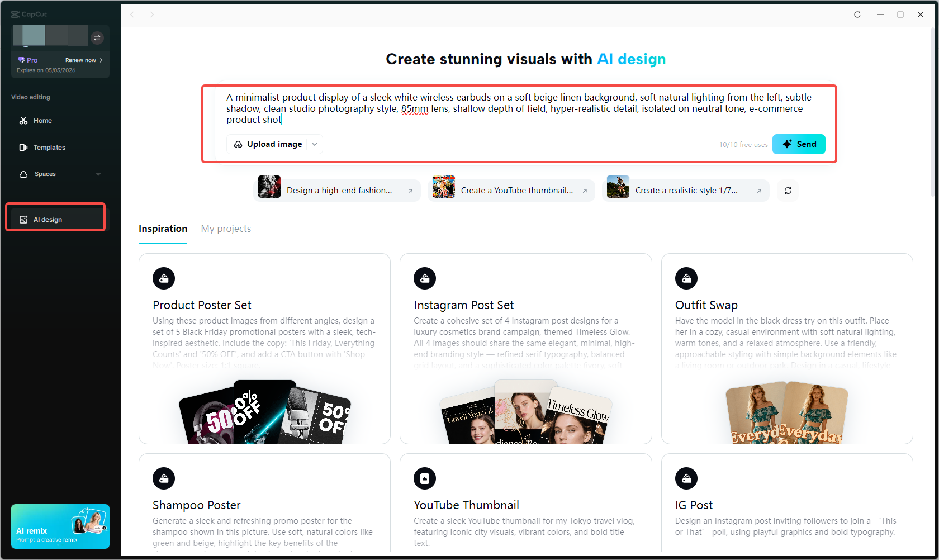Collapse the Spaces section chevron
Screen dimensions: 939x560
click(x=98, y=174)
